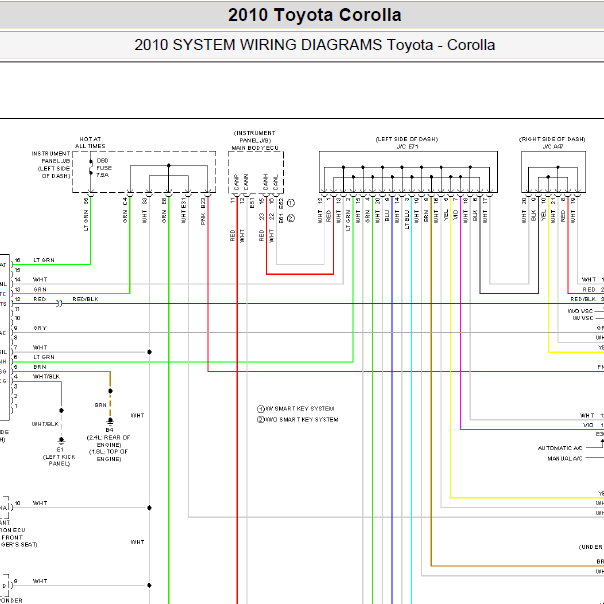Select the "BLU" wire label under J/C E71
This screenshot has width=604, height=604.
(x=387, y=216)
